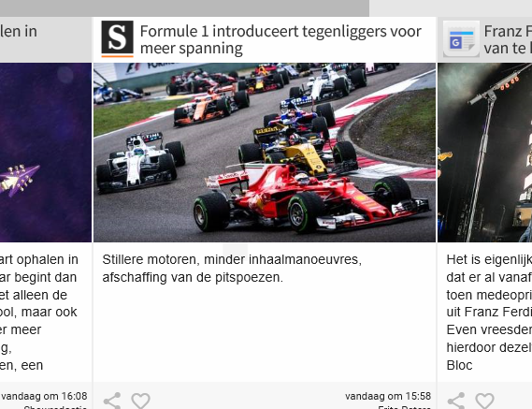
Task: Click the light scrollbar track area at top right
Action: pos(451,8)
